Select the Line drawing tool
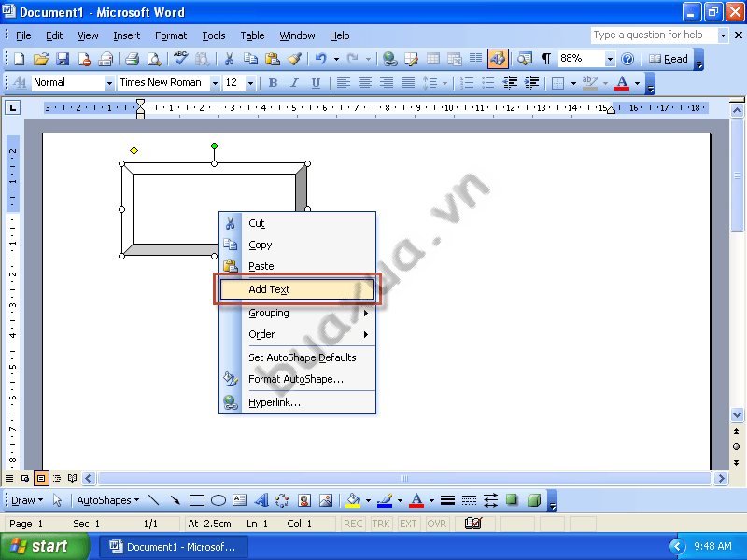Screen dimensions: 747x560 (153, 500)
